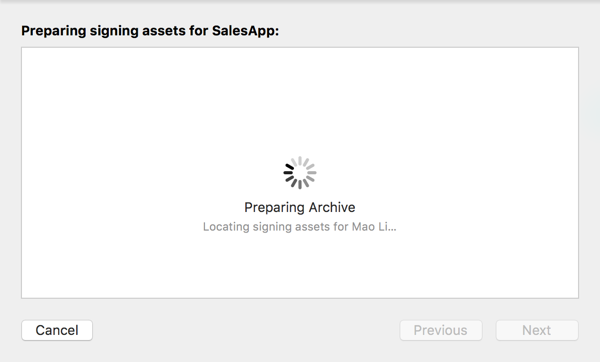Abort archive preparation with Cancel
Image resolution: width=600 pixels, height=362 pixels.
tap(57, 330)
